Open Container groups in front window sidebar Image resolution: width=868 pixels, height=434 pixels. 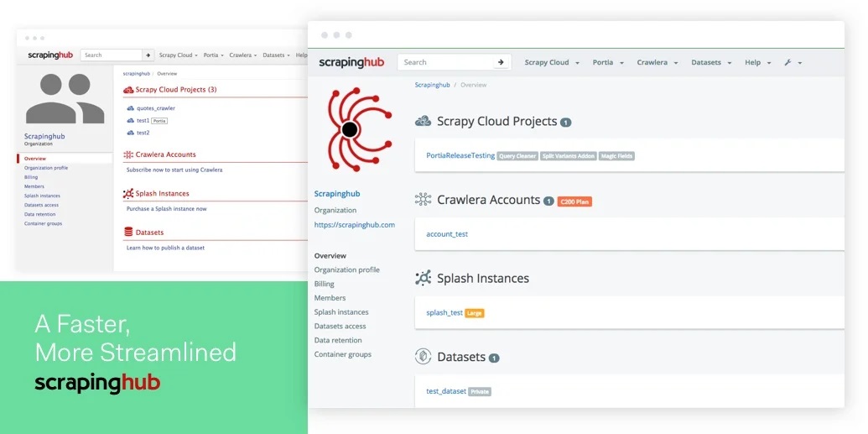pyautogui.click(x=343, y=354)
